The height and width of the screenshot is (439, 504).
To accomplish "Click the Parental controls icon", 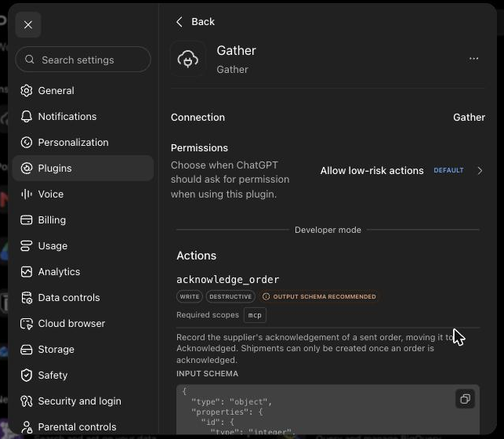I will pyautogui.click(x=27, y=427).
